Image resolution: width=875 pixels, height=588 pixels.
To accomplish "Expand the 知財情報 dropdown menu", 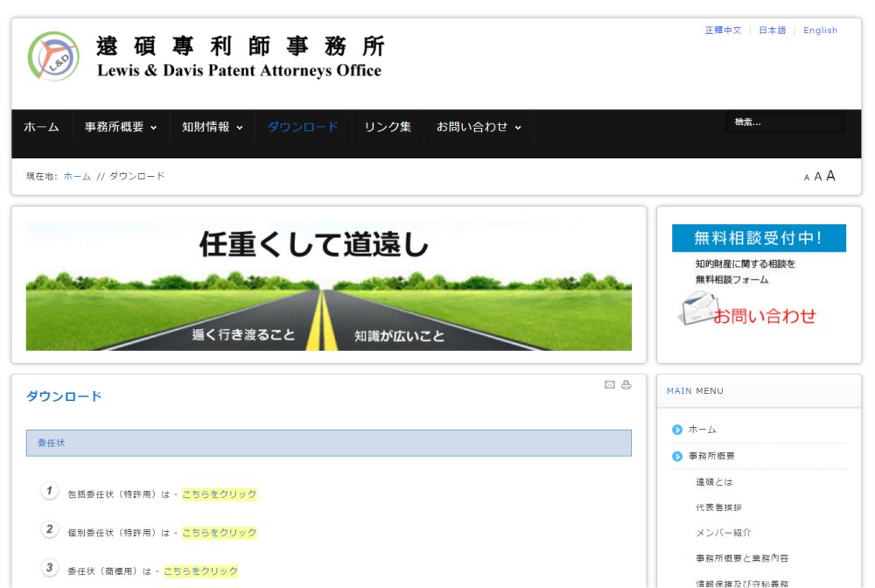I will [213, 127].
